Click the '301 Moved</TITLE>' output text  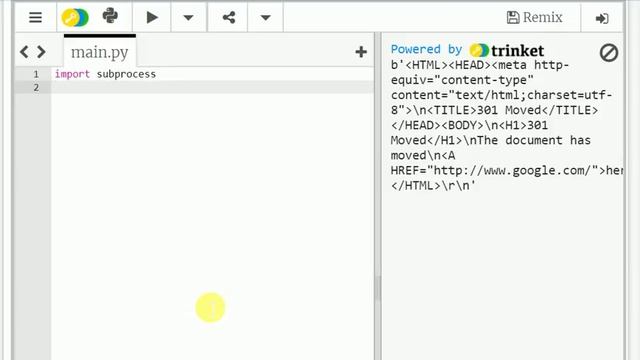537,110
